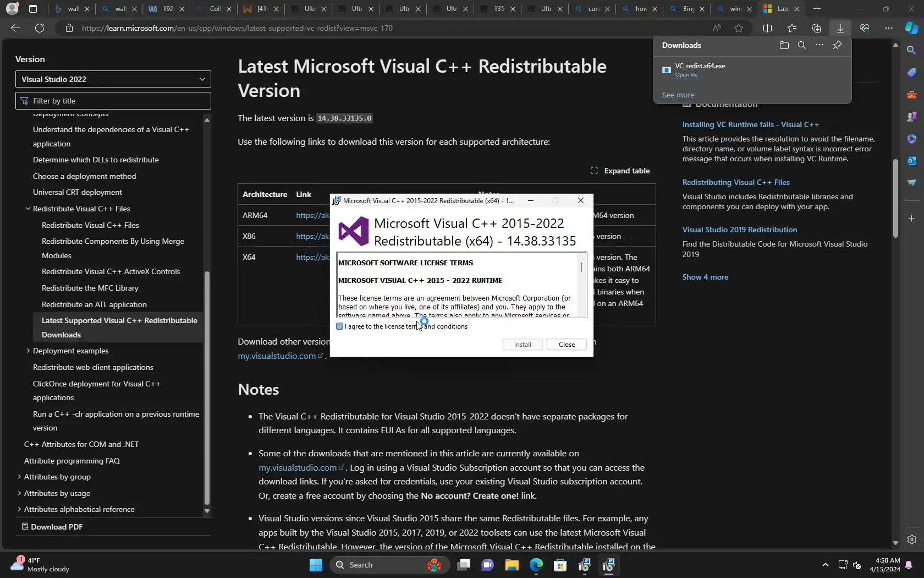
Task: Open the Favorites list in toolbar
Action: click(792, 28)
